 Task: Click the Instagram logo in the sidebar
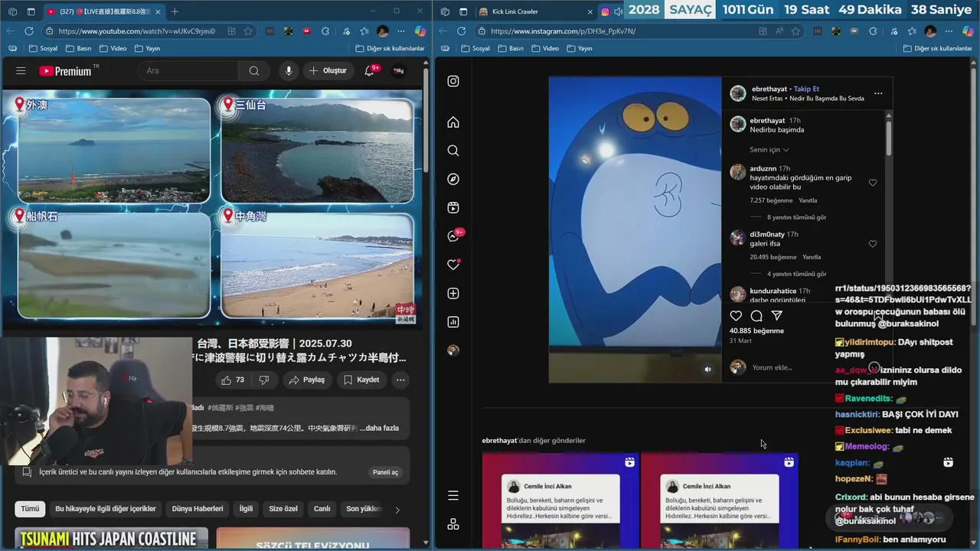point(453,81)
